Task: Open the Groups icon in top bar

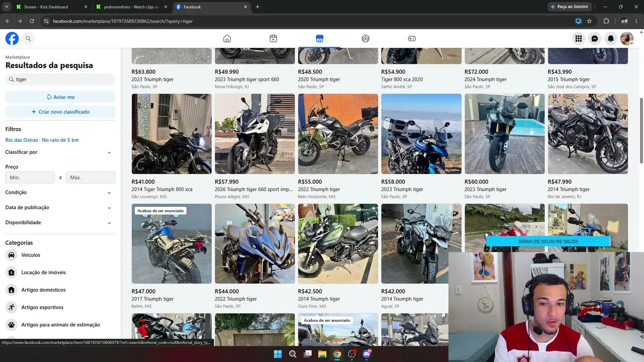Action: [366, 39]
